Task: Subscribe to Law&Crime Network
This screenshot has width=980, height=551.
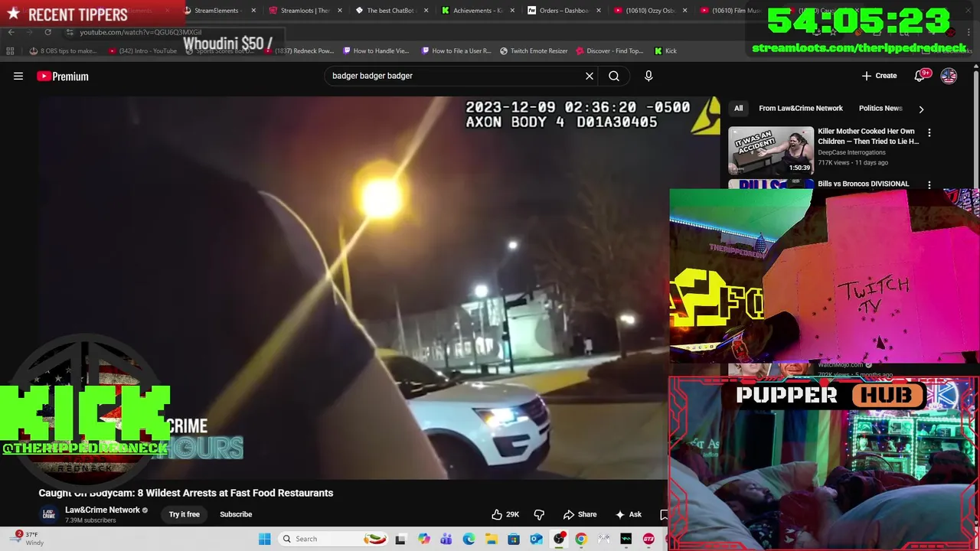Action: (236, 514)
